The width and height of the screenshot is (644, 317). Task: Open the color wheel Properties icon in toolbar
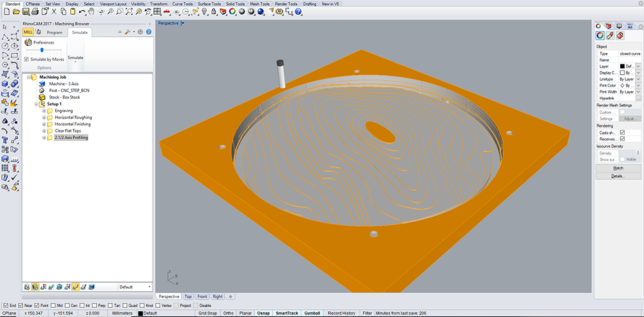[x=232, y=12]
